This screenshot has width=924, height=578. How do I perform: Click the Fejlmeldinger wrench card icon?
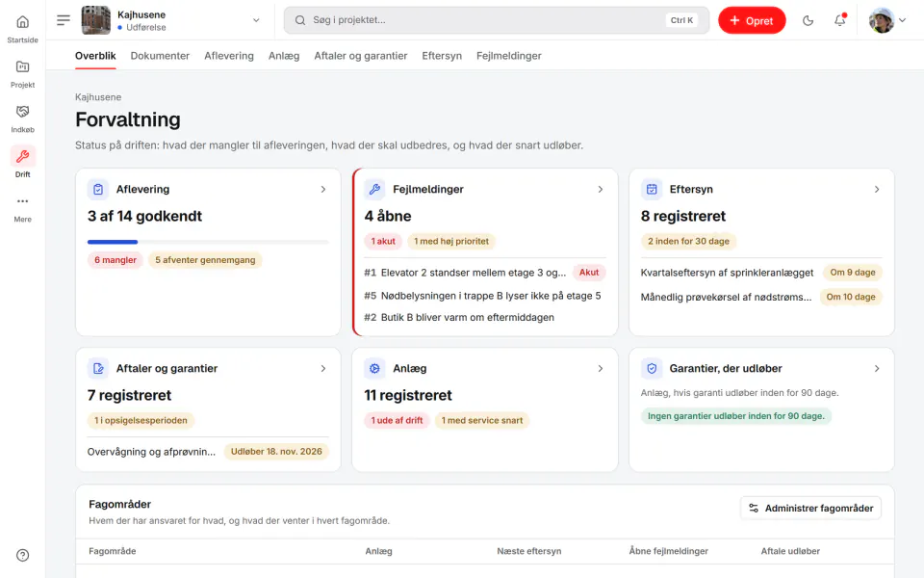[x=374, y=190]
